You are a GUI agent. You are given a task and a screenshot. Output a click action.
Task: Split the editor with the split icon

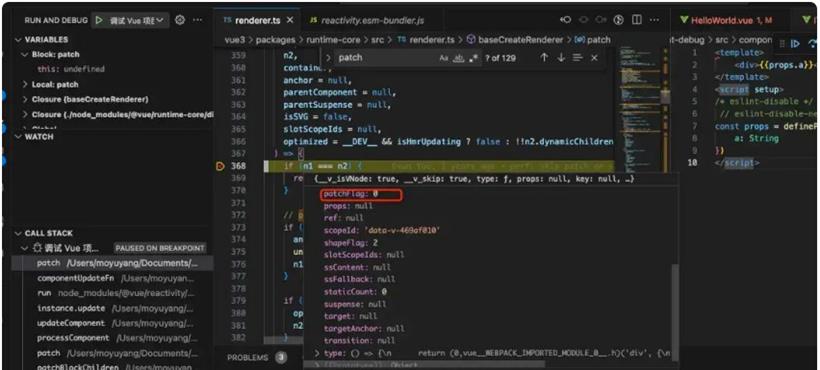[636, 20]
